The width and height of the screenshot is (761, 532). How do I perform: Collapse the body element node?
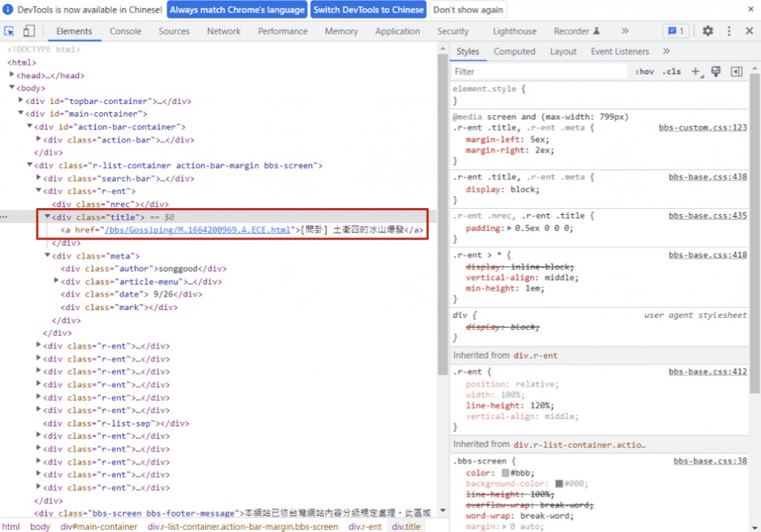12,88
